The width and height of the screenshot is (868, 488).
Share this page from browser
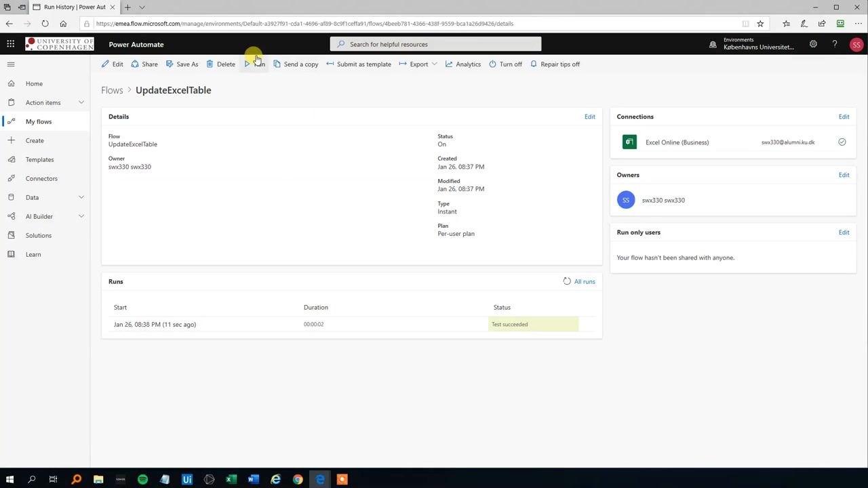pyautogui.click(x=822, y=24)
